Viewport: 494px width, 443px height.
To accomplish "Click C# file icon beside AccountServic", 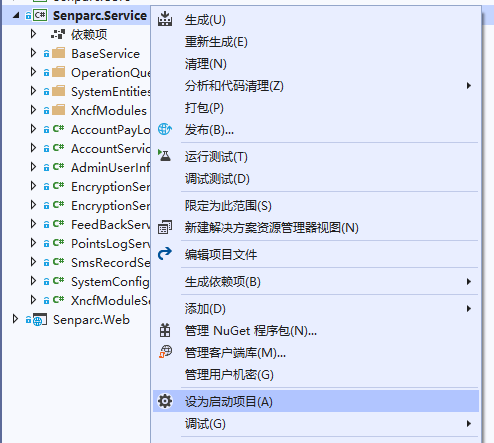I will (59, 148).
